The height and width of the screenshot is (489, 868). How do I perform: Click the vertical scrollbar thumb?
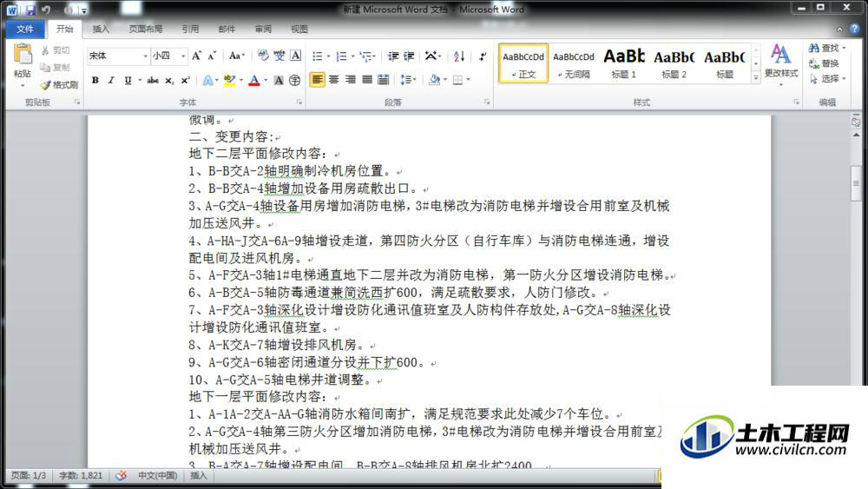tap(856, 182)
